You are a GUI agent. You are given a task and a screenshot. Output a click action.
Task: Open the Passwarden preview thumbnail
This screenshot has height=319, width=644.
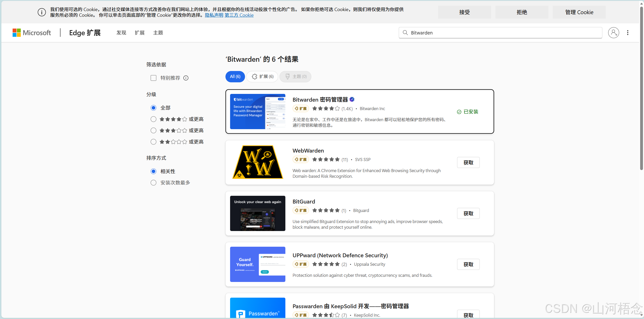[x=258, y=308]
